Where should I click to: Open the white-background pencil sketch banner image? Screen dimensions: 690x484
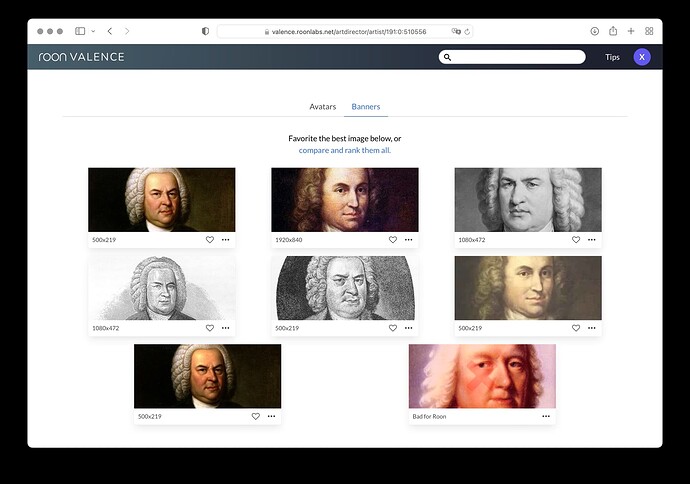[161, 288]
